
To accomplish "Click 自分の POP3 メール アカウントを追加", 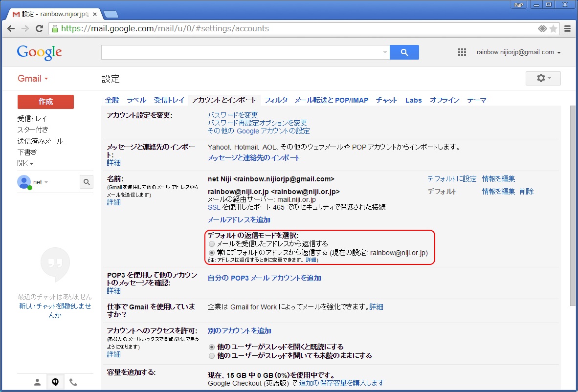I will tap(264, 278).
